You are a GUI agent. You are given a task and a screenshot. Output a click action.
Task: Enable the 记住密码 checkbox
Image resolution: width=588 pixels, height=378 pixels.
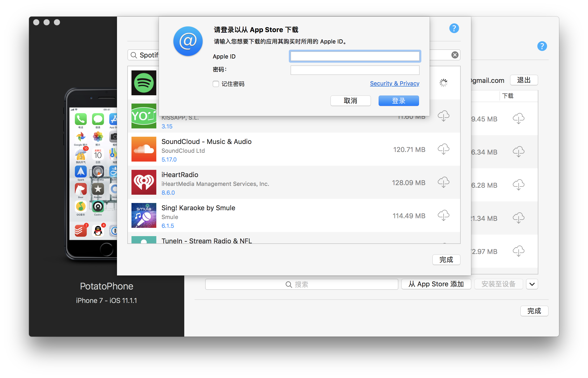point(216,84)
